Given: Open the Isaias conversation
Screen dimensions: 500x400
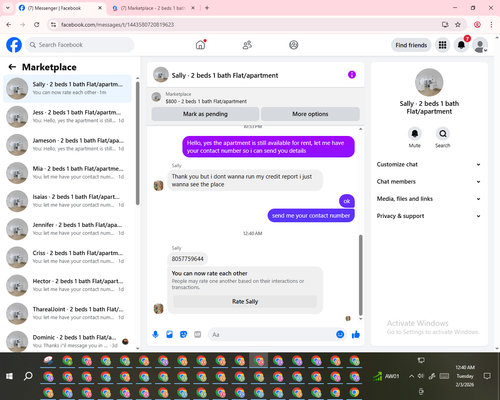Looking at the screenshot, I should click(x=67, y=201).
